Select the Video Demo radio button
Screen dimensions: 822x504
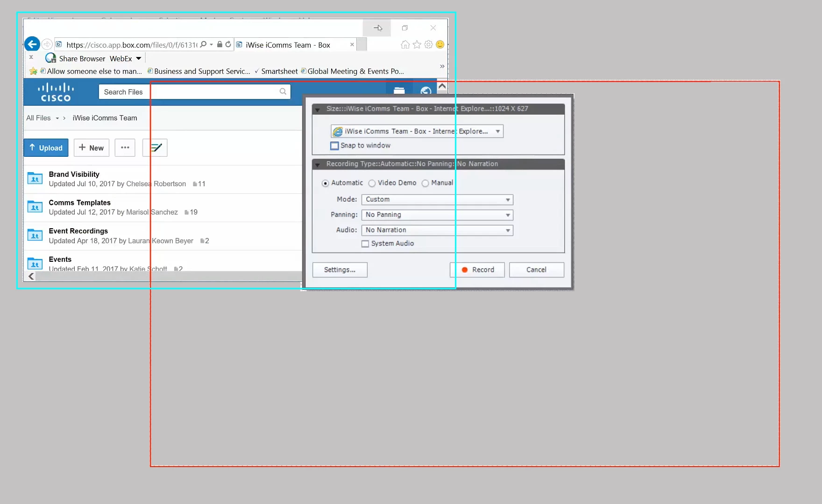pyautogui.click(x=372, y=183)
